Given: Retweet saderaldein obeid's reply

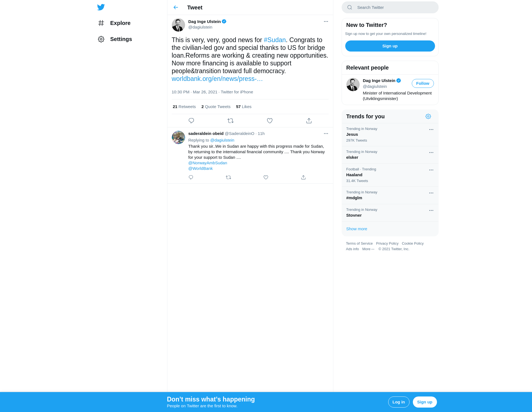Looking at the screenshot, I should coord(228,177).
